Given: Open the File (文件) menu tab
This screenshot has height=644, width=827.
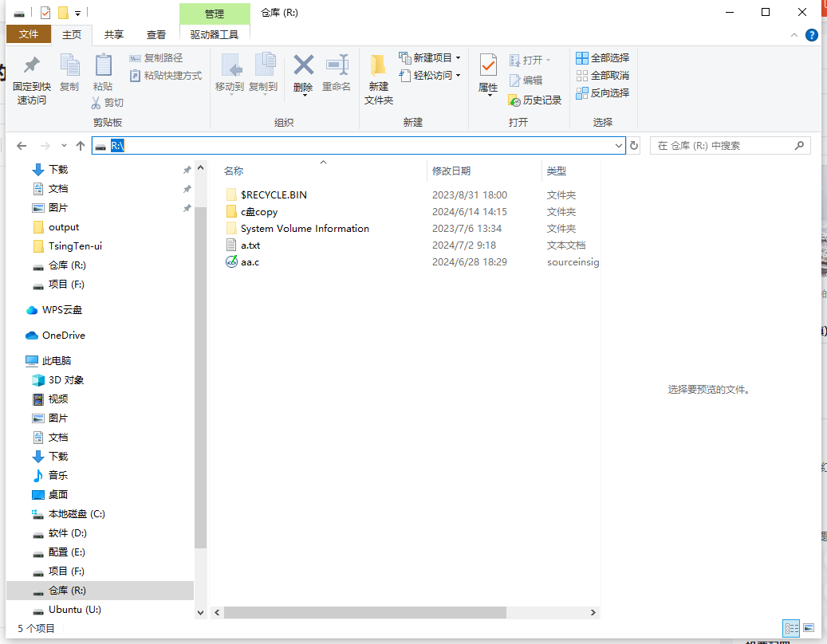Looking at the screenshot, I should point(29,34).
